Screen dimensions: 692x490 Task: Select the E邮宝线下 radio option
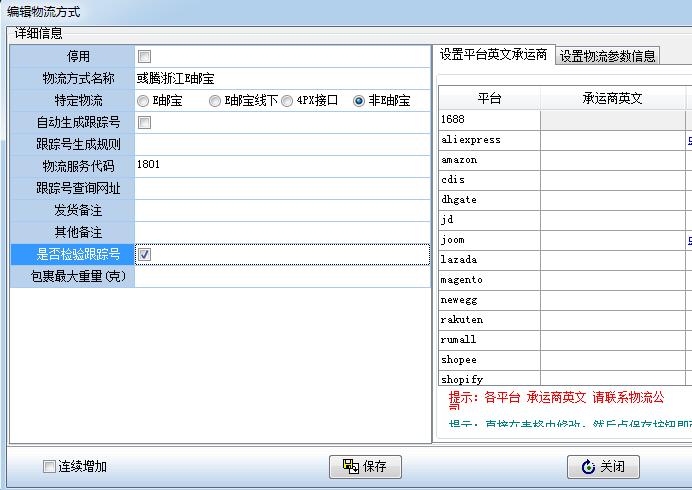214,101
